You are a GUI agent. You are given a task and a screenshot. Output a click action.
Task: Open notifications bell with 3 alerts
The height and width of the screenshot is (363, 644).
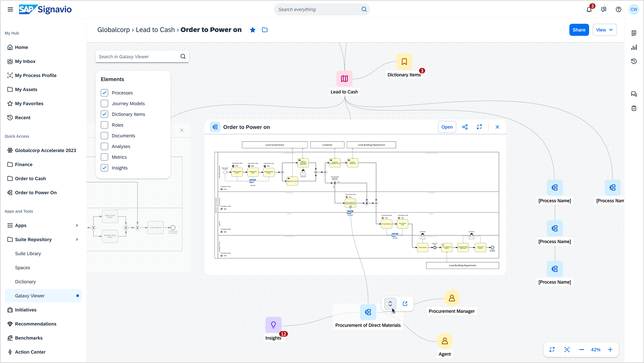click(x=589, y=10)
